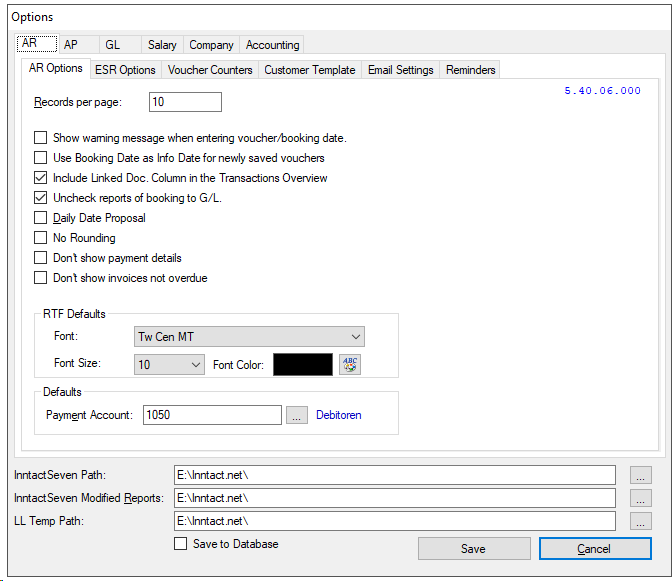Enable Daily Date Proposal

click(x=40, y=218)
